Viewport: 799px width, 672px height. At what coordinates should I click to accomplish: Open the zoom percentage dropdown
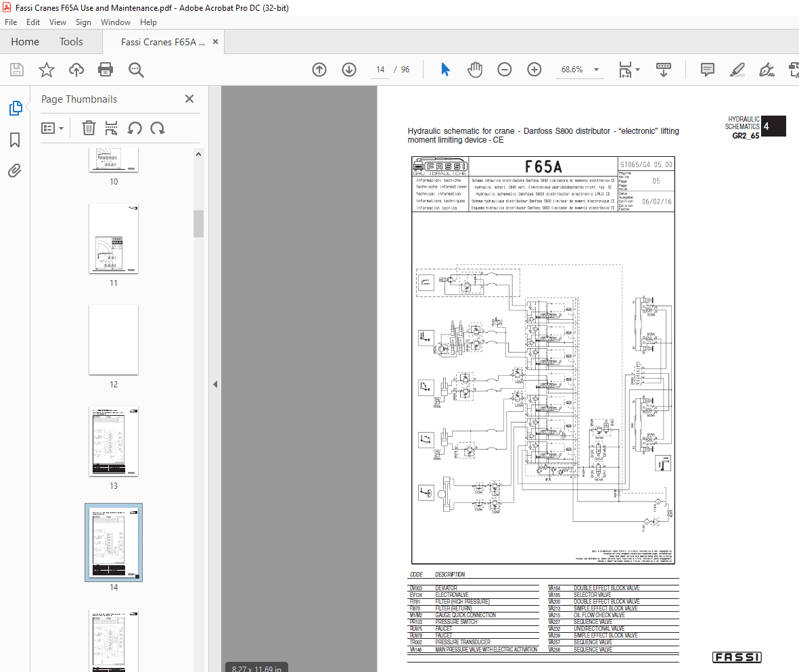[x=595, y=70]
